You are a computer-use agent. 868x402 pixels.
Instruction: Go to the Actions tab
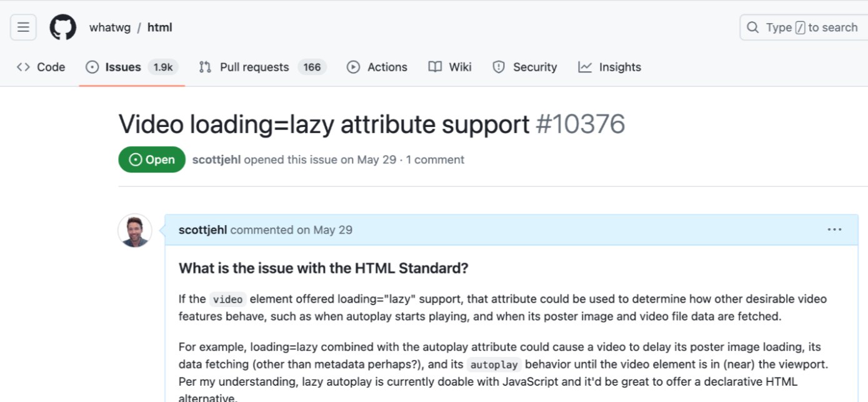[377, 67]
